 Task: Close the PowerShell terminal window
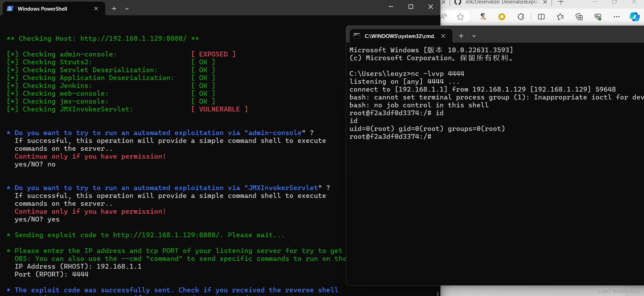pyautogui.click(x=430, y=7)
